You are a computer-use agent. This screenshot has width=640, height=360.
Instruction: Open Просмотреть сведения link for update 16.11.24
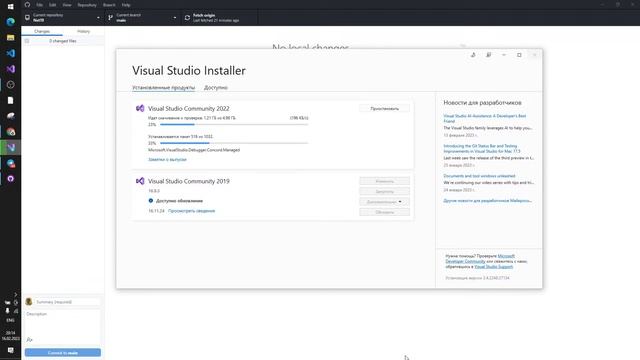click(x=191, y=211)
